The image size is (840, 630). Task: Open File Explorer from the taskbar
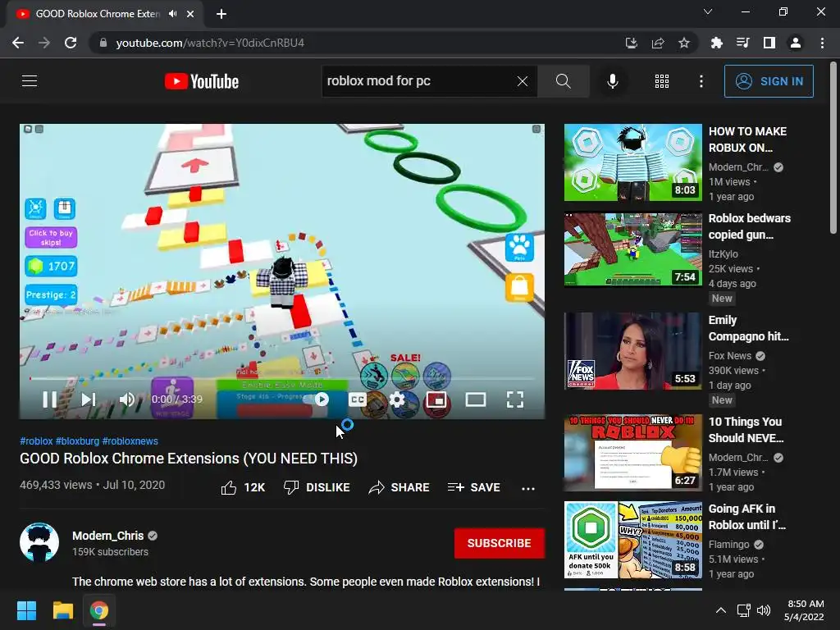coord(62,610)
